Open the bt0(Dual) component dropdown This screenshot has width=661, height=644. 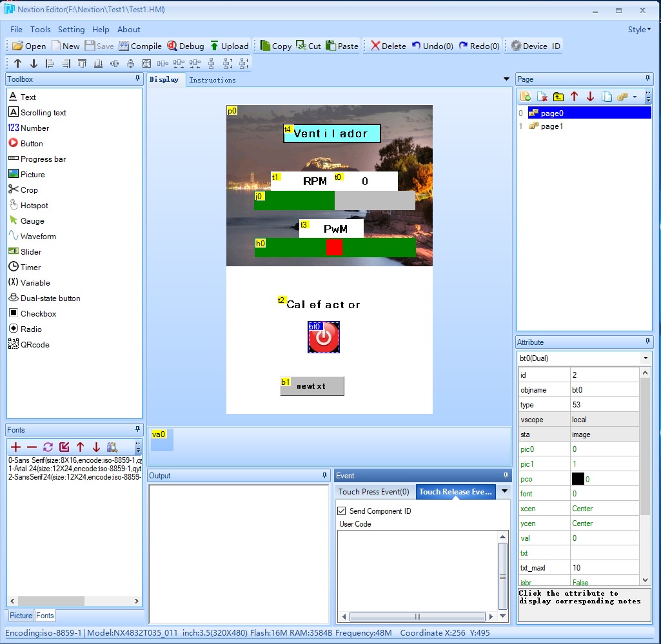[645, 358]
